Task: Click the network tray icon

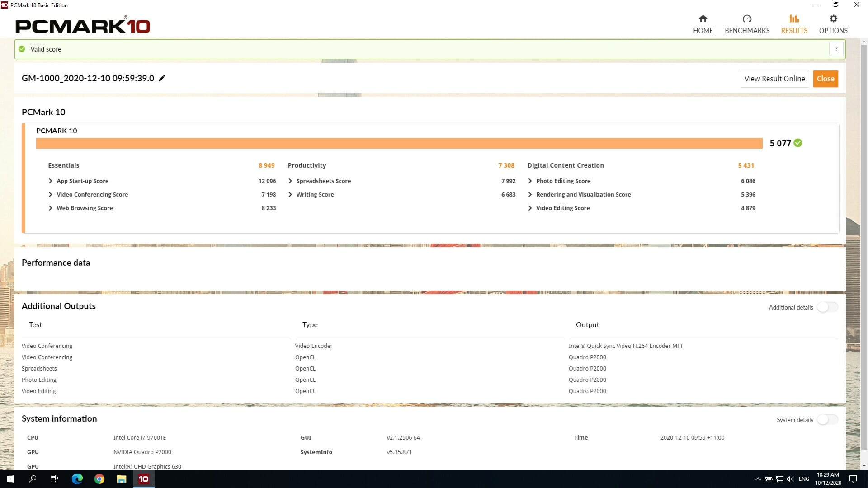Action: [780, 479]
